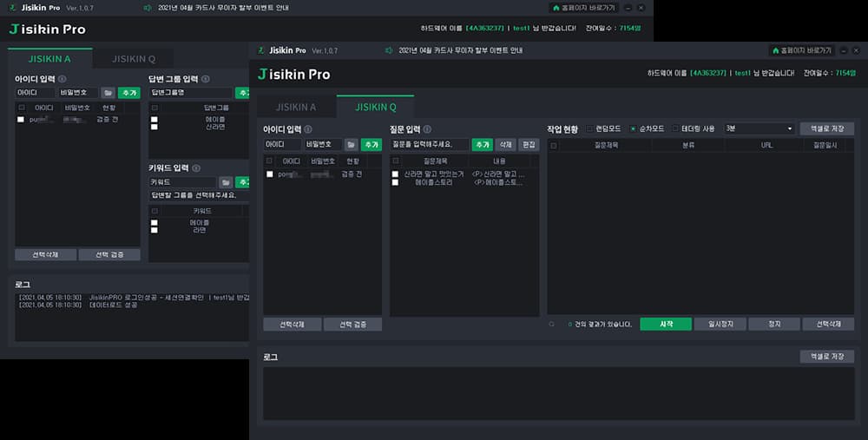Check 라면 keyword row in back window
The image size is (868, 440).
(155, 230)
